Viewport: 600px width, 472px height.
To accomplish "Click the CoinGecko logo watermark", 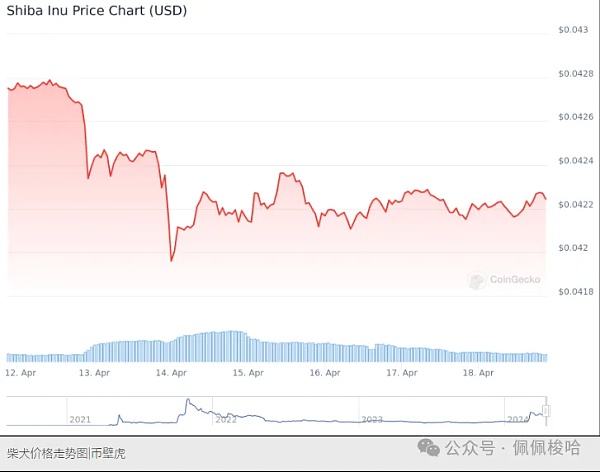I will (x=503, y=280).
